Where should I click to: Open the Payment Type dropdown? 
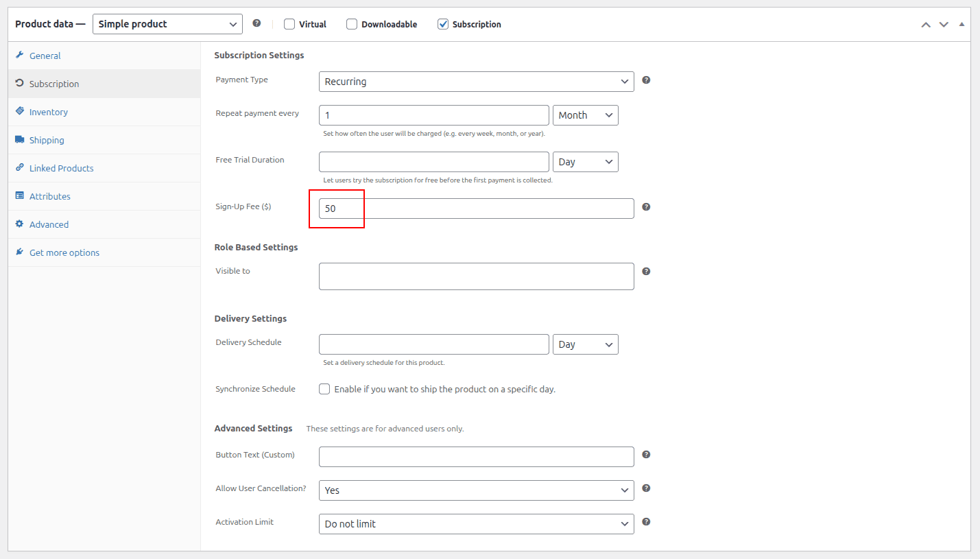pos(476,82)
